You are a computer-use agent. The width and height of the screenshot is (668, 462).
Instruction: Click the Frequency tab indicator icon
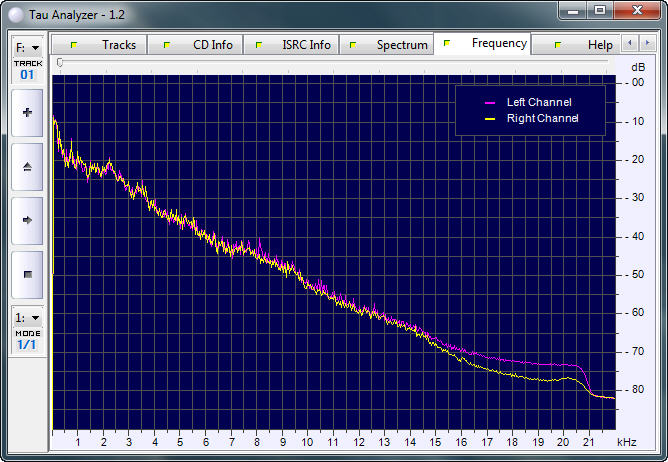447,43
